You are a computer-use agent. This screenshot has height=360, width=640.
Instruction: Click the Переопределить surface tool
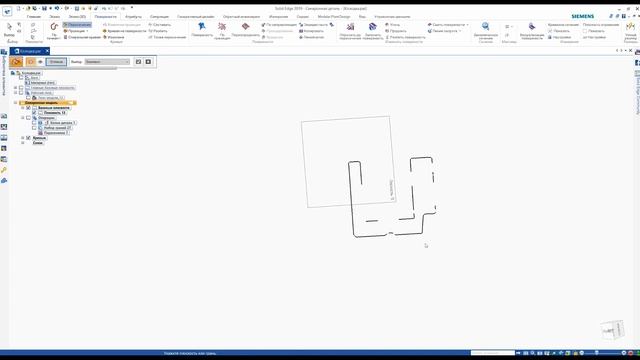(x=245, y=30)
